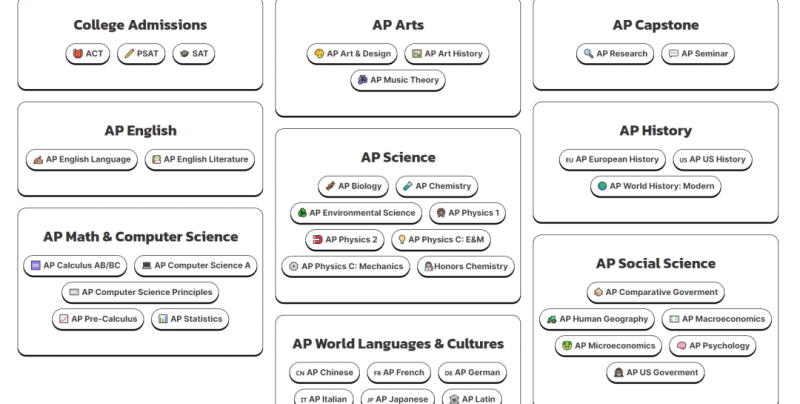Open AP Italian

click(324, 398)
